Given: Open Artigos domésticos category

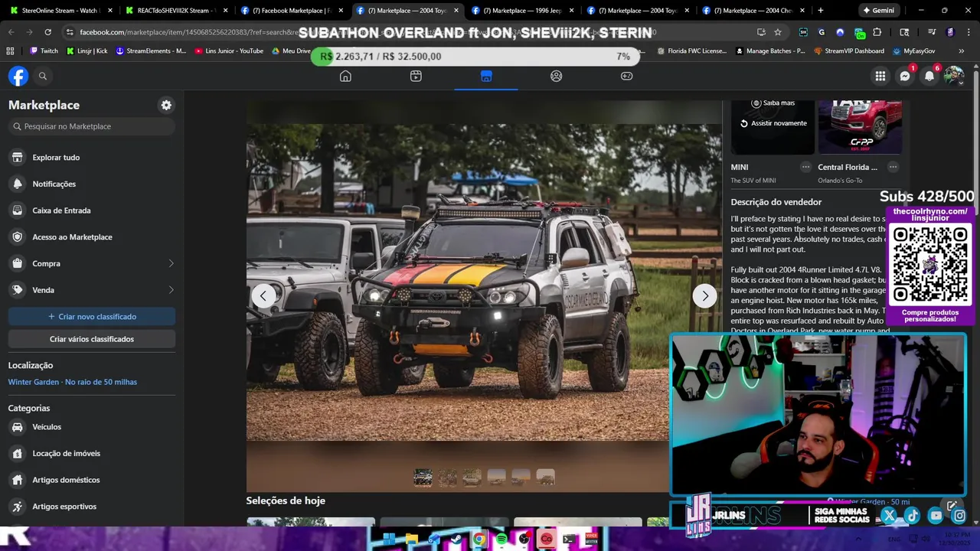Looking at the screenshot, I should tap(92, 480).
